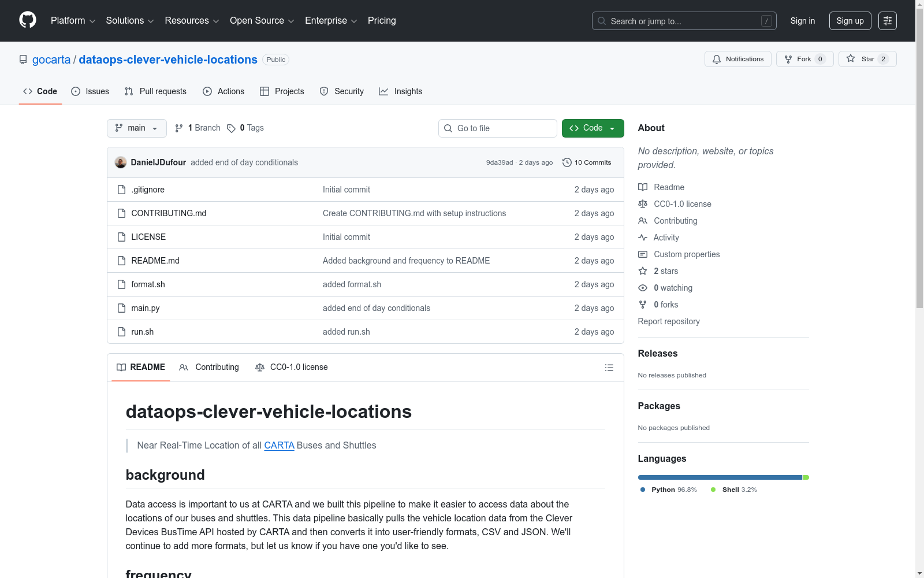Click the fork icon beside 0 forks

click(x=643, y=305)
